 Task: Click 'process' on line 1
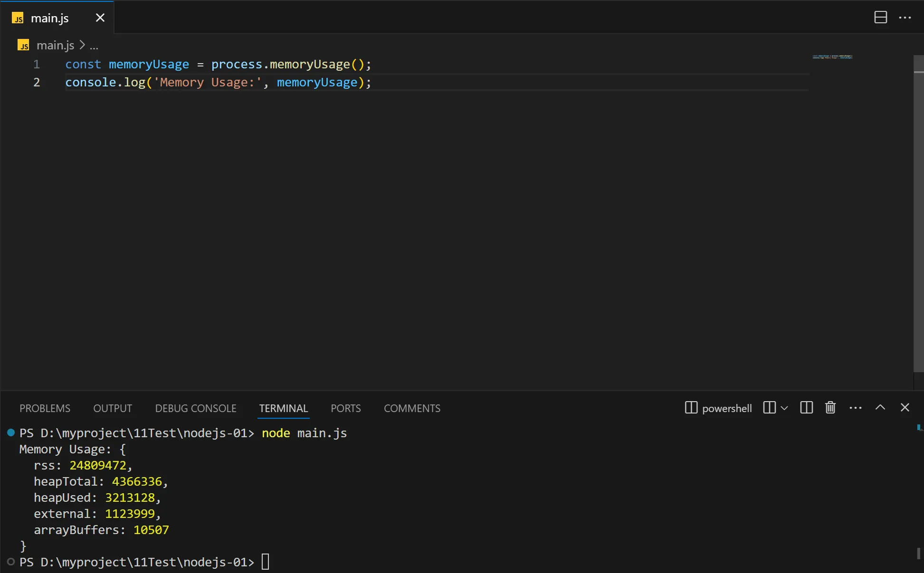[237, 64]
